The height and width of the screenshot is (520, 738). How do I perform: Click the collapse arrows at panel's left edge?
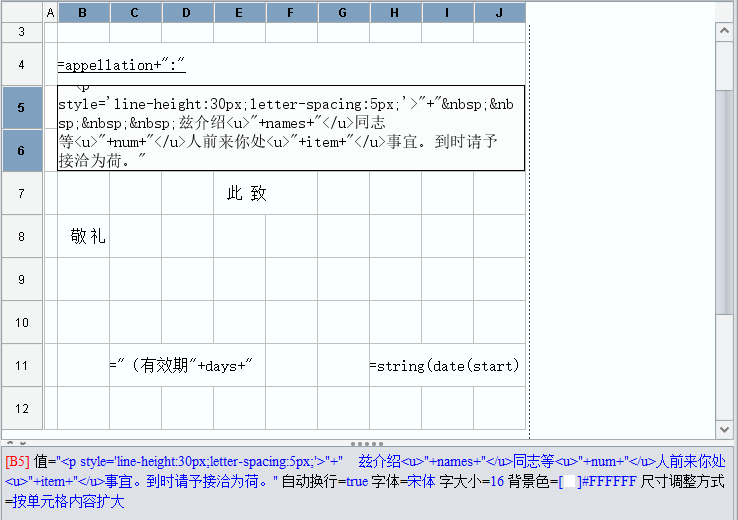pos(16,443)
